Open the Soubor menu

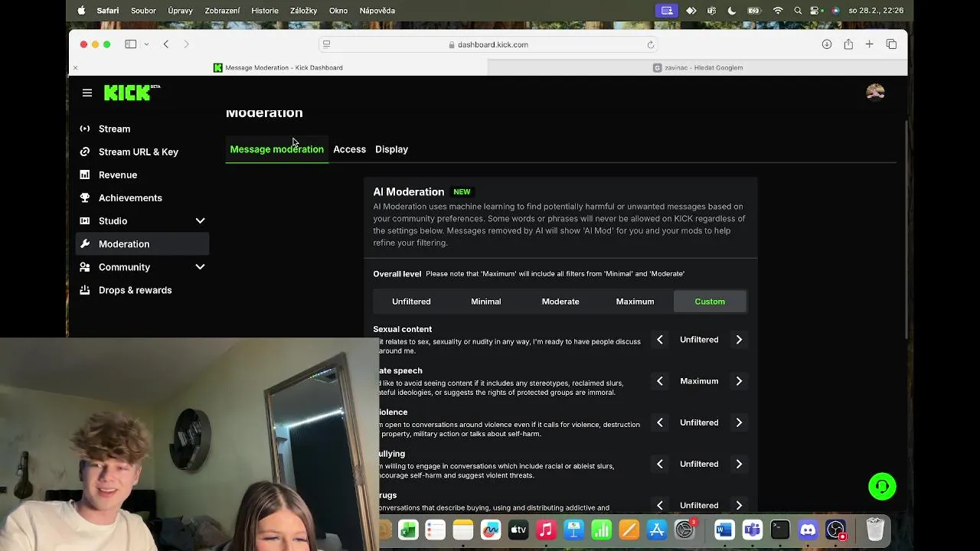143,11
